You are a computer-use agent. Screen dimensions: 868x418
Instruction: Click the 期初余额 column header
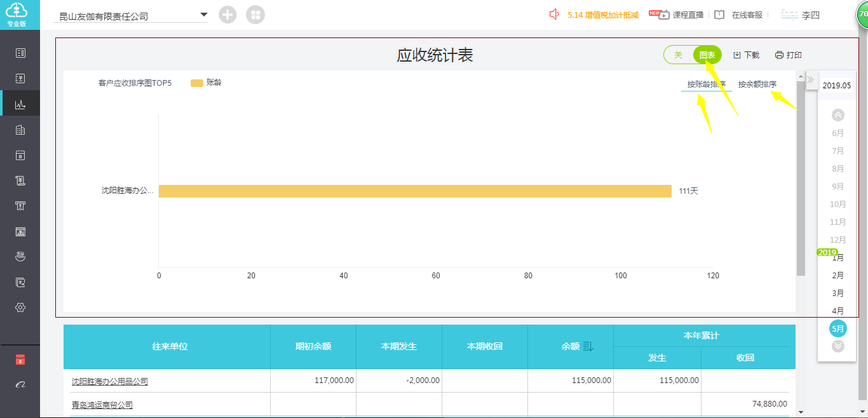pyautogui.click(x=313, y=346)
